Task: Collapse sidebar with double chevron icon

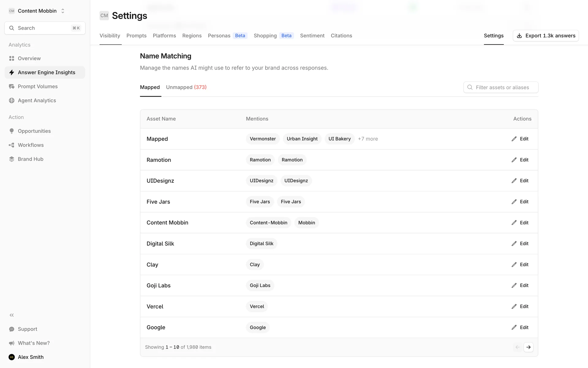Action: 12,315
